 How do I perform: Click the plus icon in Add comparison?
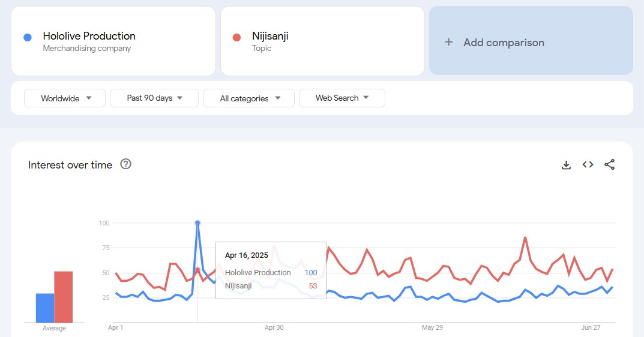[449, 42]
